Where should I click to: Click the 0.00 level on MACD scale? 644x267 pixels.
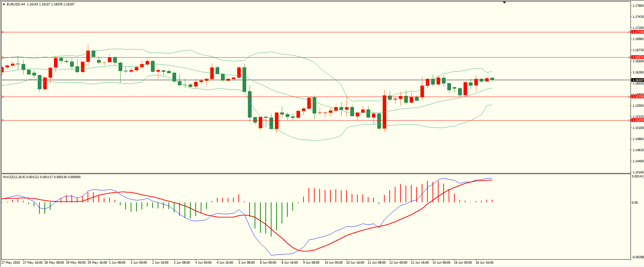635,203
